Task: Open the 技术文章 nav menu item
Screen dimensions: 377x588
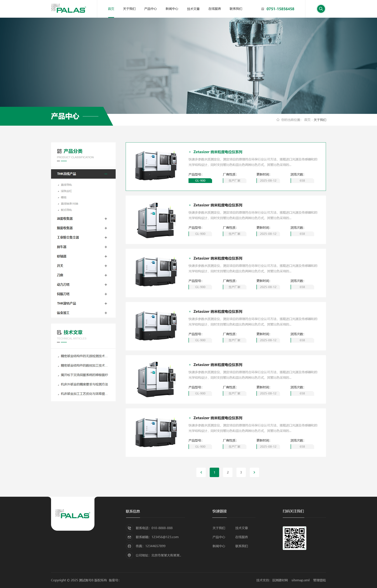Action: [x=193, y=9]
